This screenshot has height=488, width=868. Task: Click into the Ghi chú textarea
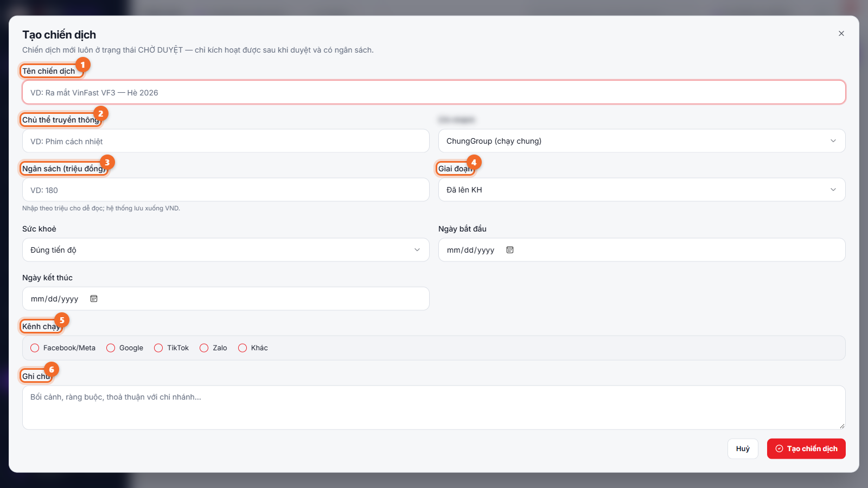click(x=434, y=408)
